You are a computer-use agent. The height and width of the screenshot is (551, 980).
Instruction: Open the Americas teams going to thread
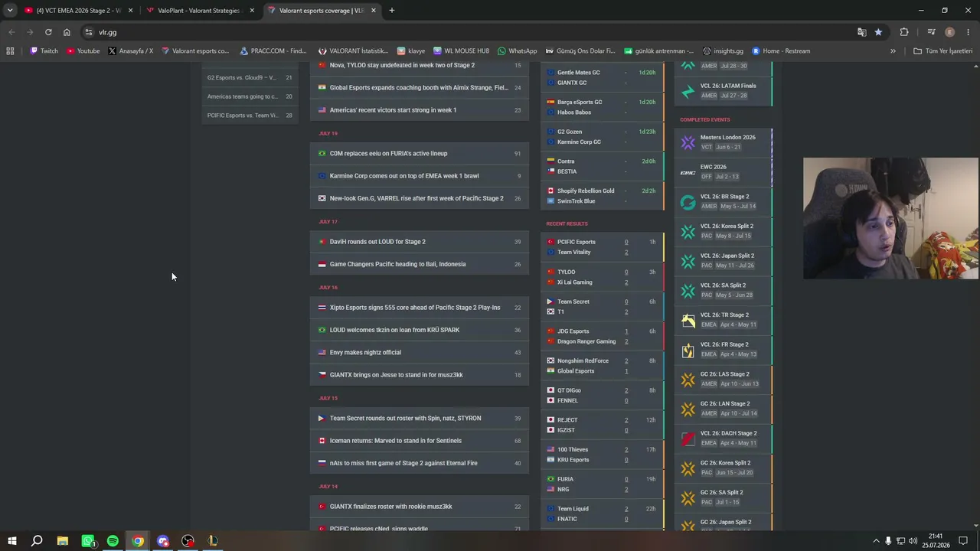250,96
